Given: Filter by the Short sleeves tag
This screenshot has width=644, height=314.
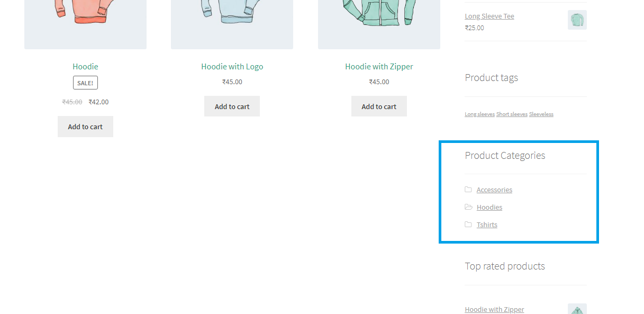Looking at the screenshot, I should pyautogui.click(x=512, y=114).
